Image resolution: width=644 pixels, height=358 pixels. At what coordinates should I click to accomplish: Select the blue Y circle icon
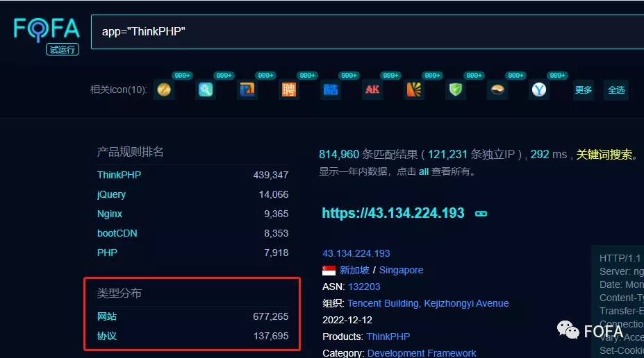(x=538, y=90)
